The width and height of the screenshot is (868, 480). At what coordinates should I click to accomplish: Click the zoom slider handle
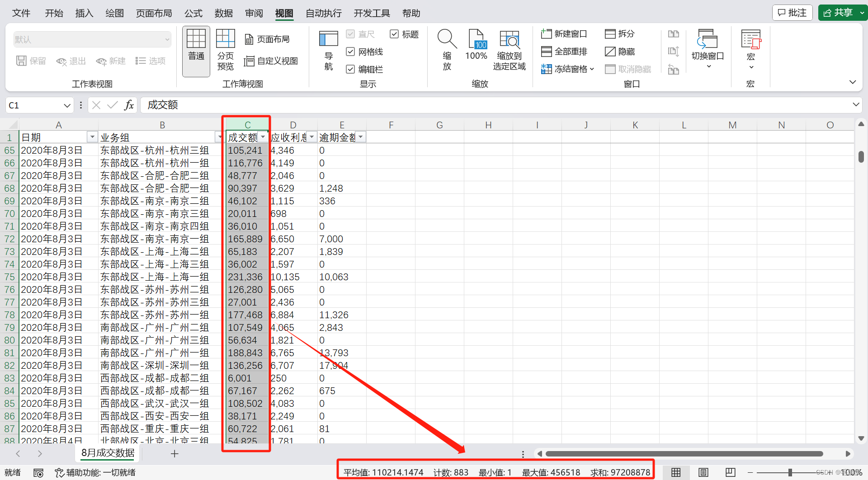790,472
